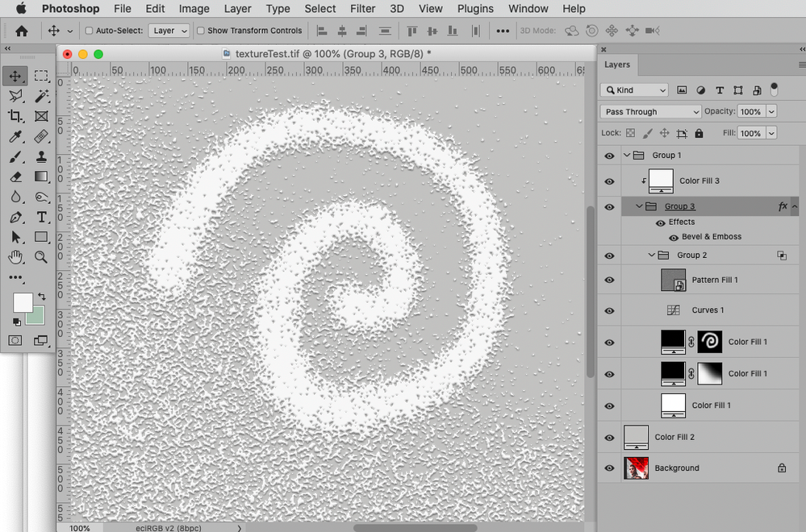Select the Hand tool
Image resolution: width=806 pixels, height=532 pixels.
[x=15, y=257]
